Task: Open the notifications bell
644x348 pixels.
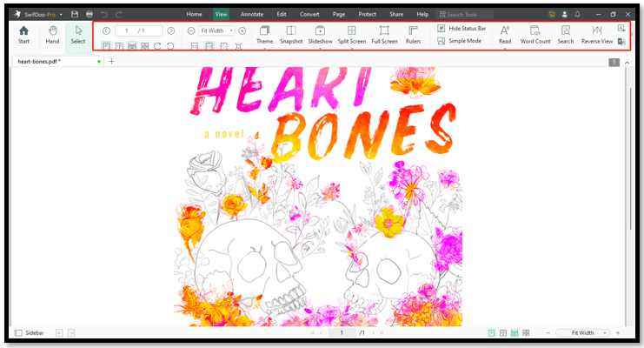Action: coord(577,14)
